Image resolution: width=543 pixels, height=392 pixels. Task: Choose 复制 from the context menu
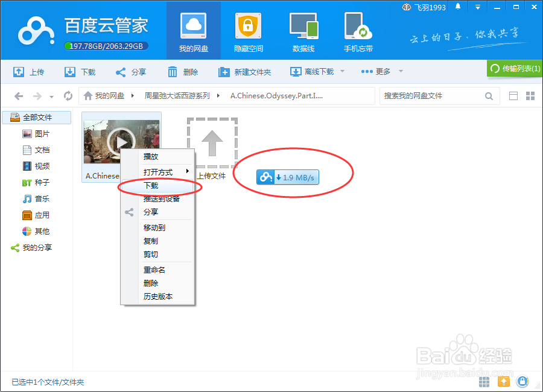[159, 241]
